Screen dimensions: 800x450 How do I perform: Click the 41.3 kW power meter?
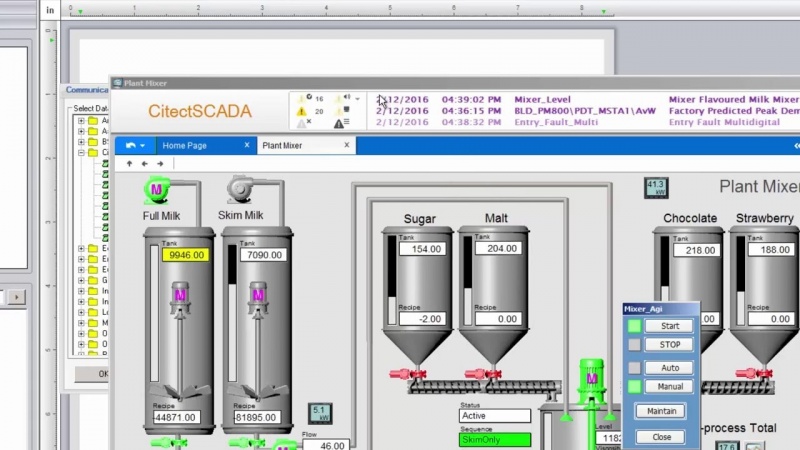pos(656,188)
